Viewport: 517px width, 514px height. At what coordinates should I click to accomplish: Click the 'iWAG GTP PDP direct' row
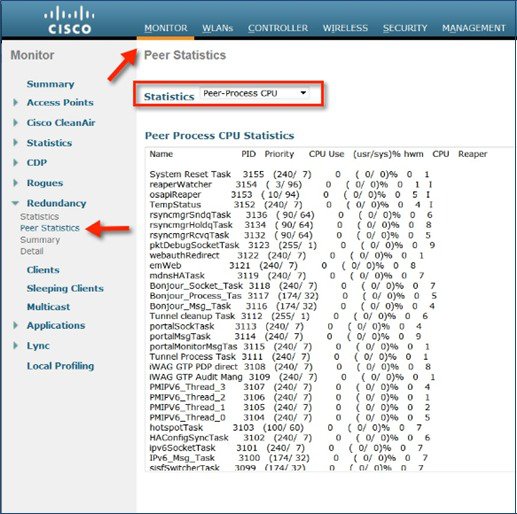290,367
